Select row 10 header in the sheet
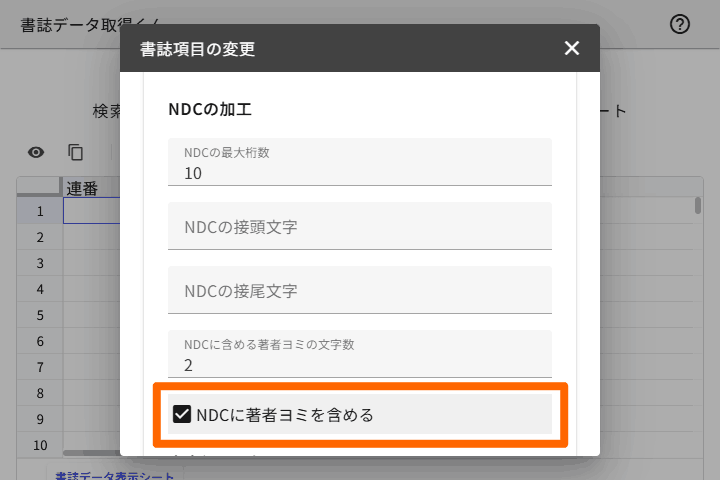Screen dimensions: 720x480 coord(40,445)
